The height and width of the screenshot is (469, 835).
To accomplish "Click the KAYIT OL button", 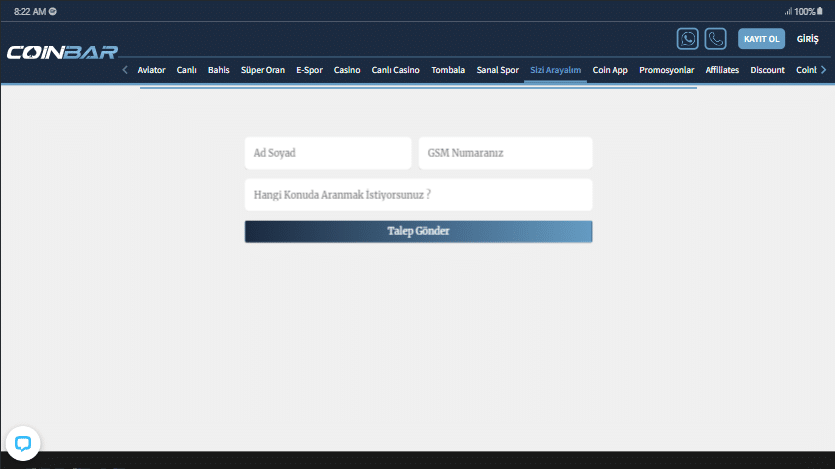I will (761, 39).
